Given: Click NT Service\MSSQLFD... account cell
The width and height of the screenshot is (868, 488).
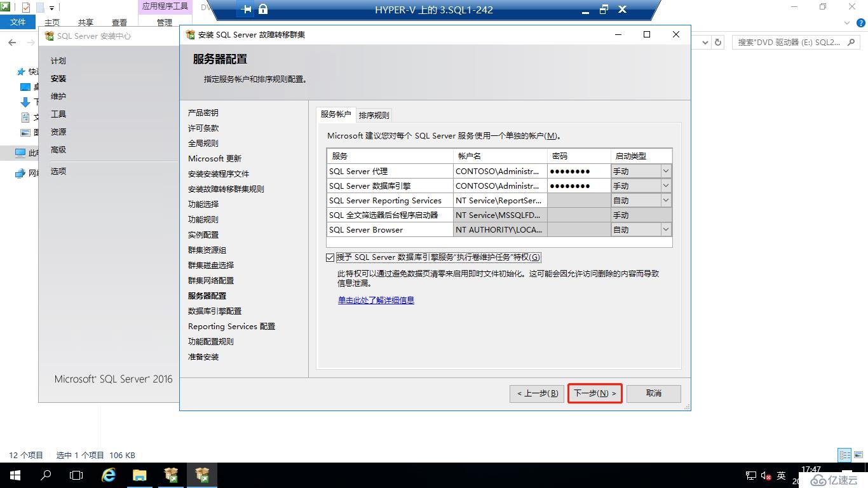Looking at the screenshot, I should [500, 215].
